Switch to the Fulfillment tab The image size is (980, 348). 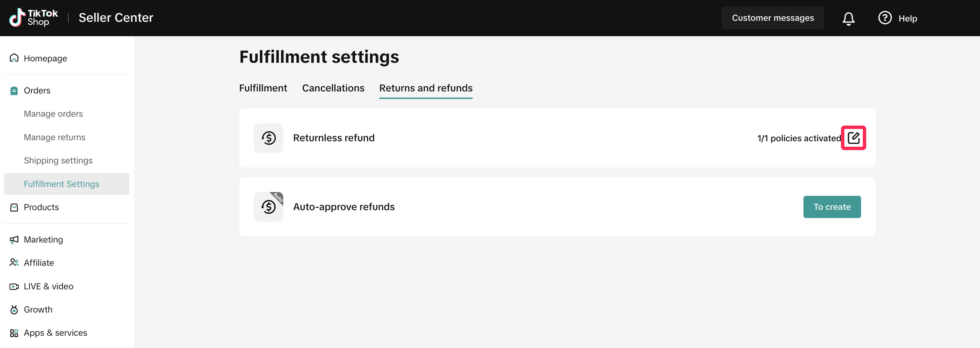(x=263, y=88)
